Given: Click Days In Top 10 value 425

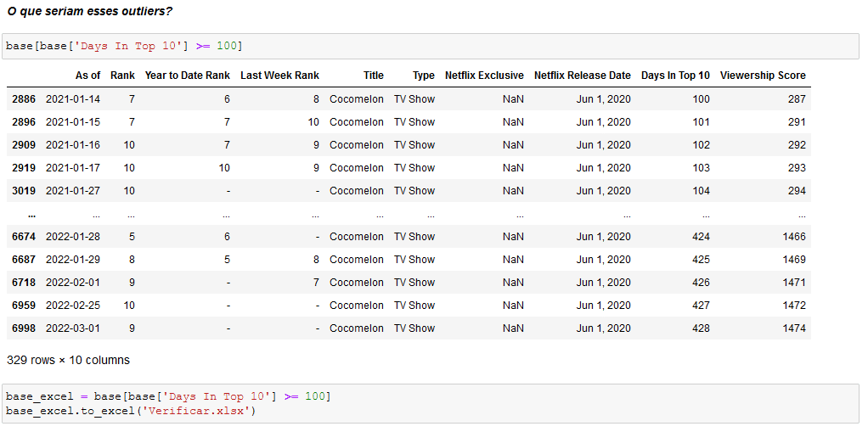Looking at the screenshot, I should coord(701,259).
